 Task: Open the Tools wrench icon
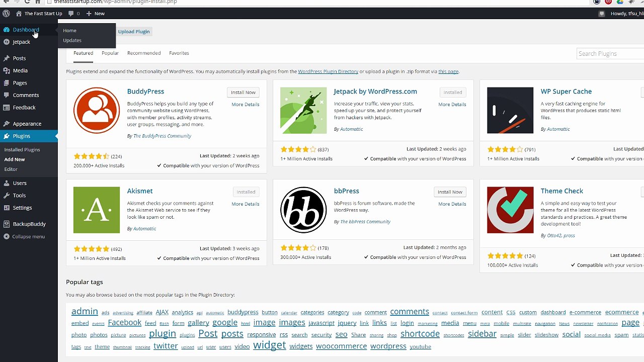point(7,196)
